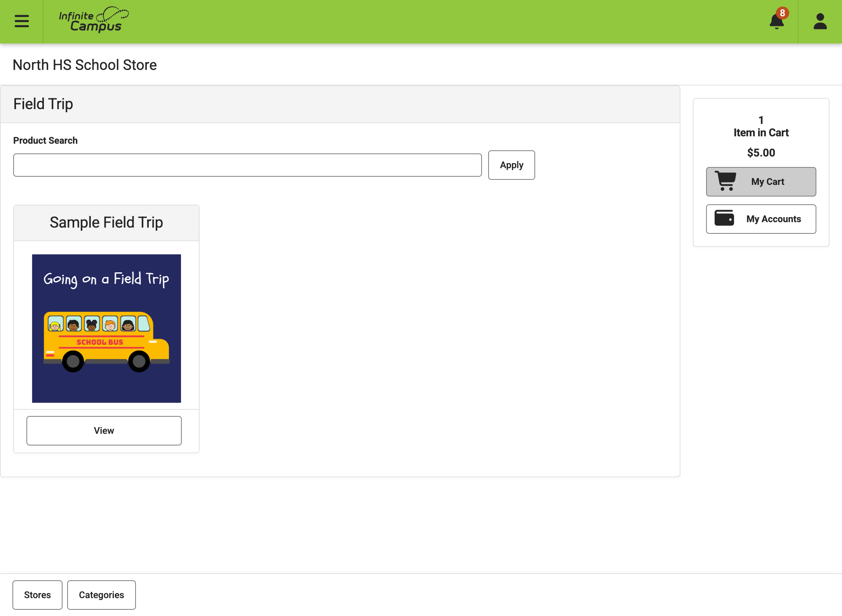Click the Field Trip category heading

pos(43,104)
